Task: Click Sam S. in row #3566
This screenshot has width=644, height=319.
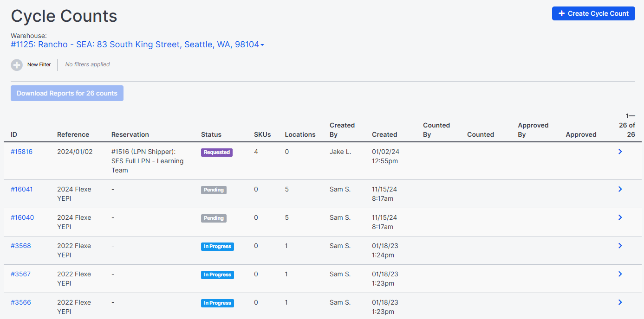Action: pyautogui.click(x=340, y=302)
